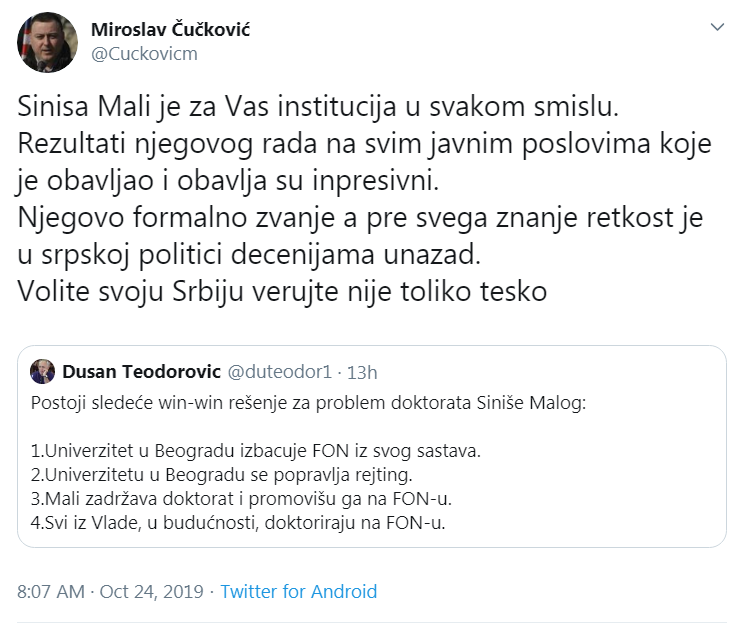
Task: Click the line starting "Njegovo formalno zvanje"
Action: point(360,218)
